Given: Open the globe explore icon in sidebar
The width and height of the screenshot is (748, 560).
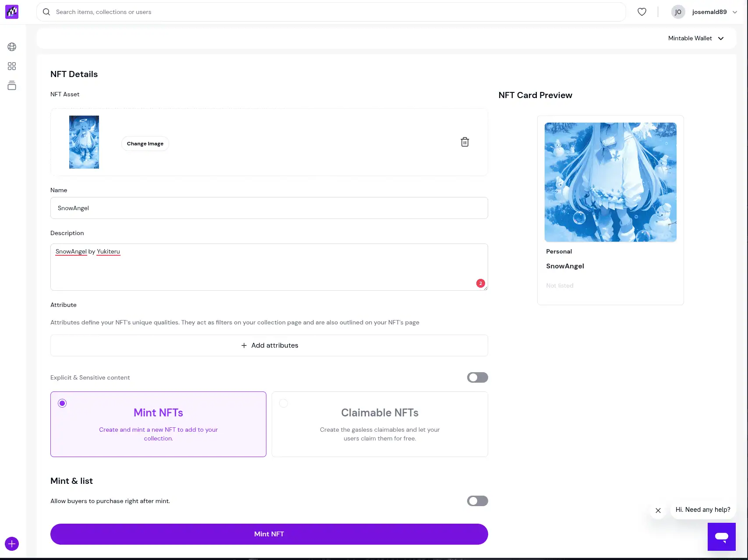Looking at the screenshot, I should [12, 47].
